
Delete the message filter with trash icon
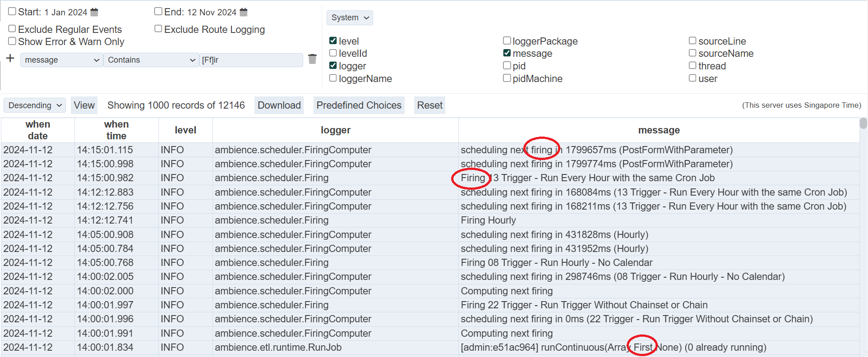[x=312, y=59]
